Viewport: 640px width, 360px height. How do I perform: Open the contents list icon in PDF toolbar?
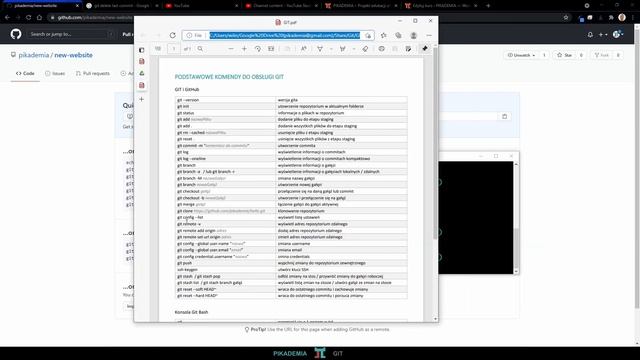pyautogui.click(x=158, y=49)
